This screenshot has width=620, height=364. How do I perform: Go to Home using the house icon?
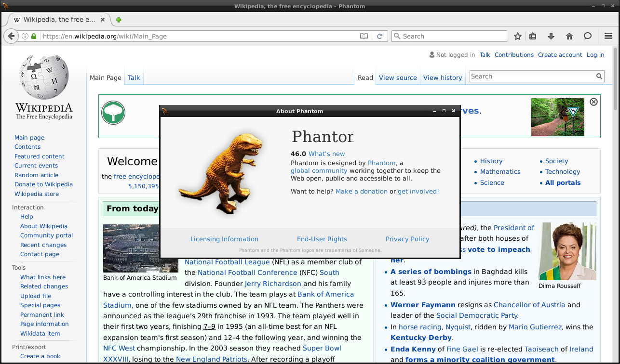click(x=569, y=36)
